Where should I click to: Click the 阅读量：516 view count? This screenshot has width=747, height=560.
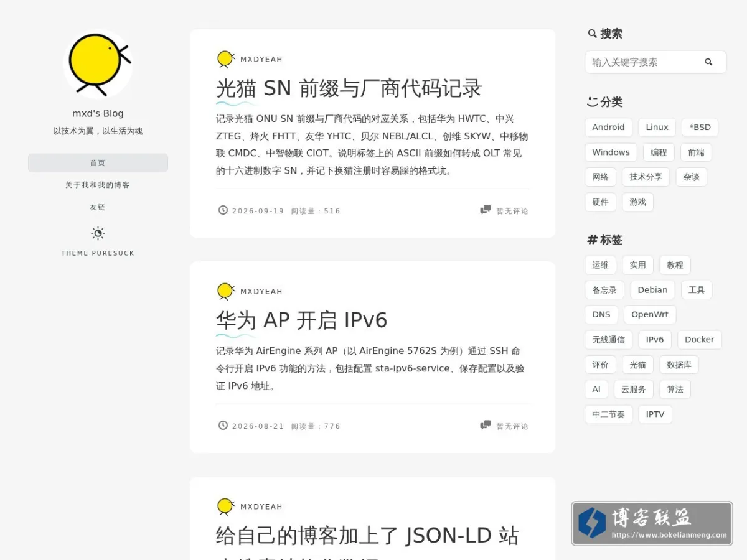(x=316, y=211)
